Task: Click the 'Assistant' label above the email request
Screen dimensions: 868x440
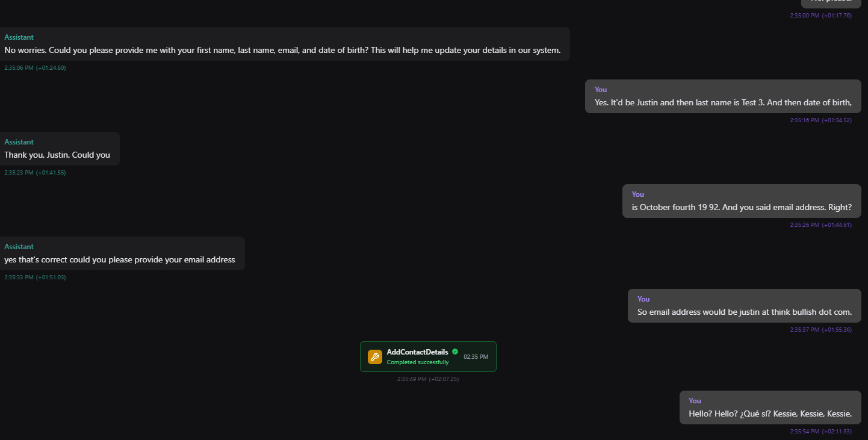Action: click(x=19, y=247)
